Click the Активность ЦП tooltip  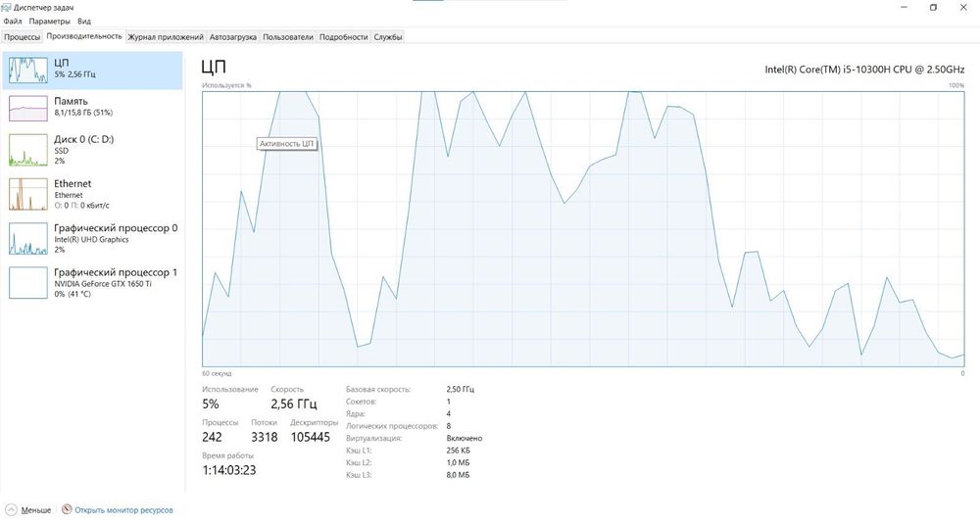coord(287,144)
